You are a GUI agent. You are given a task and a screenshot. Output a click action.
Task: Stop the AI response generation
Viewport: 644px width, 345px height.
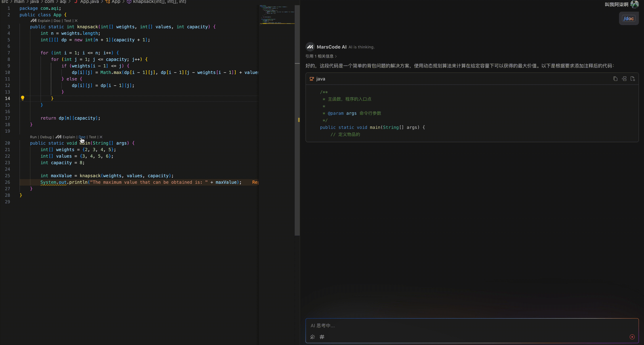point(632,337)
